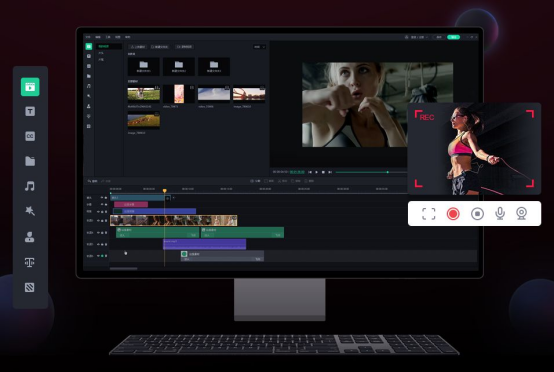Select the green media icon in enlarged sidebar
The height and width of the screenshot is (372, 554).
(x=30, y=87)
